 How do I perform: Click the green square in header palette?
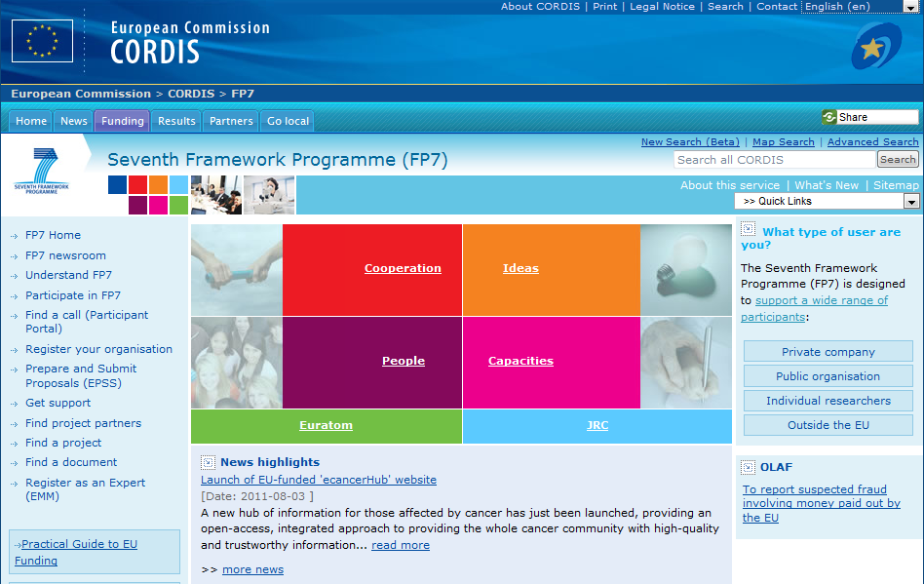coord(178,205)
